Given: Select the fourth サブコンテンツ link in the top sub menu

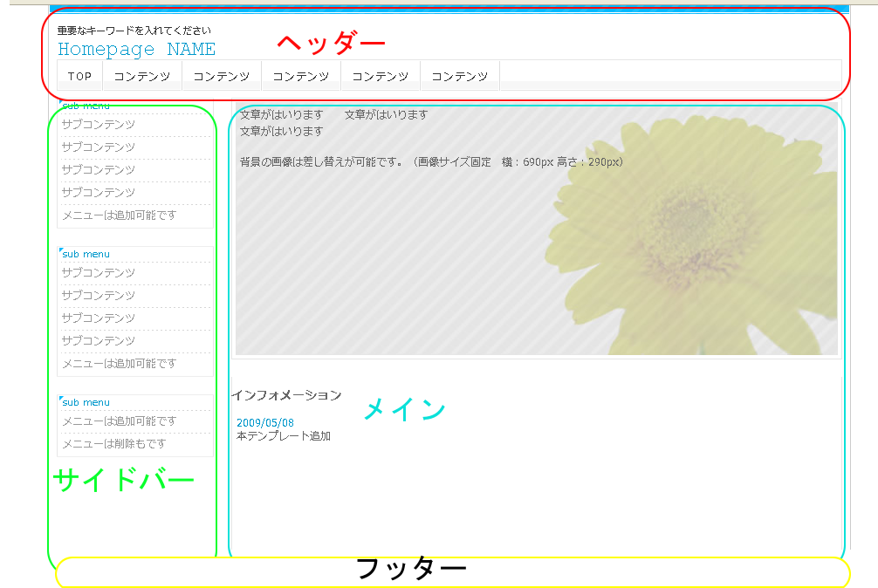Looking at the screenshot, I should coord(99,193).
